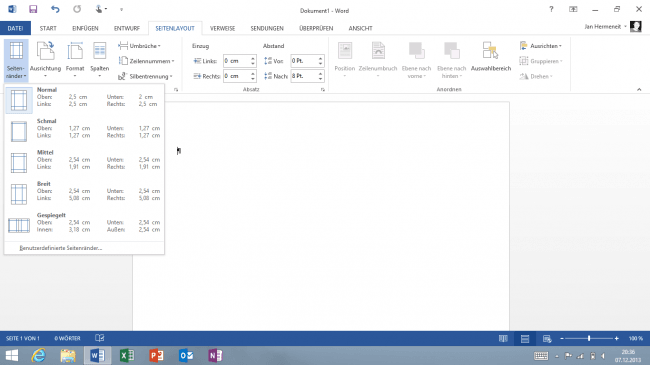Click the 100 % zoom level

coord(635,338)
